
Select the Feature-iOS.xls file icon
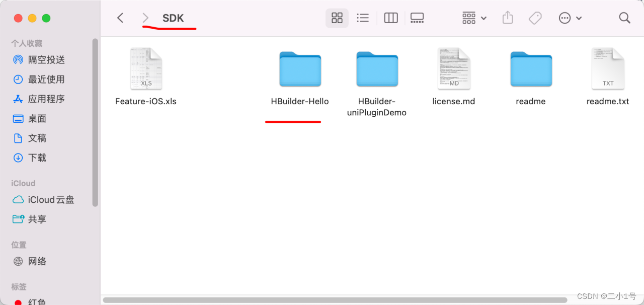(146, 69)
